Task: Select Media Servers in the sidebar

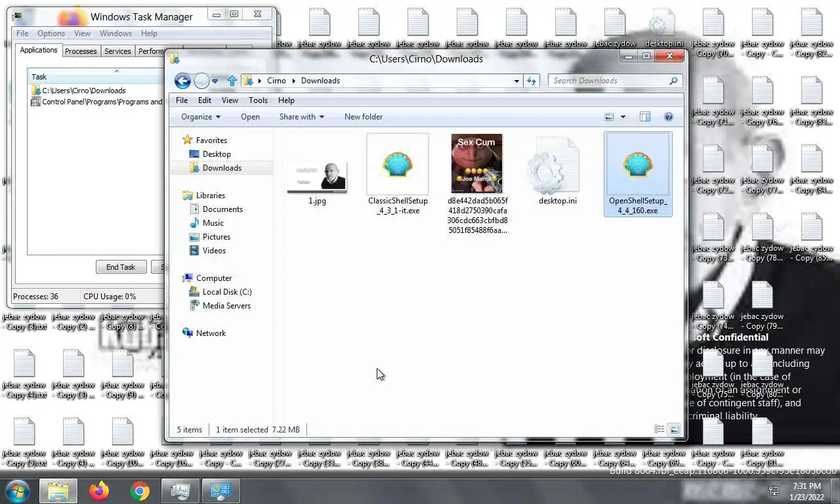Action: tap(226, 305)
